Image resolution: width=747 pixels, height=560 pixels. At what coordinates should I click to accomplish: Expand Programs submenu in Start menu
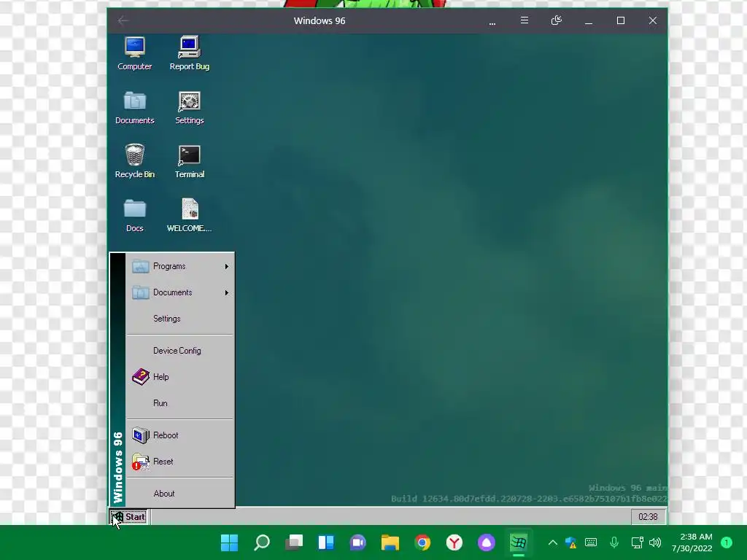click(x=180, y=266)
